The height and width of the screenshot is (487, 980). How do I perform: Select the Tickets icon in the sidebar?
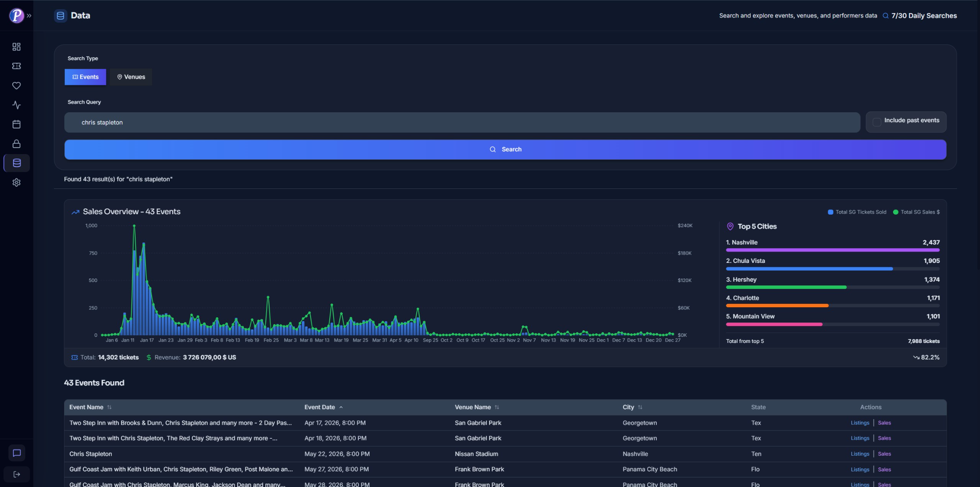(x=16, y=66)
